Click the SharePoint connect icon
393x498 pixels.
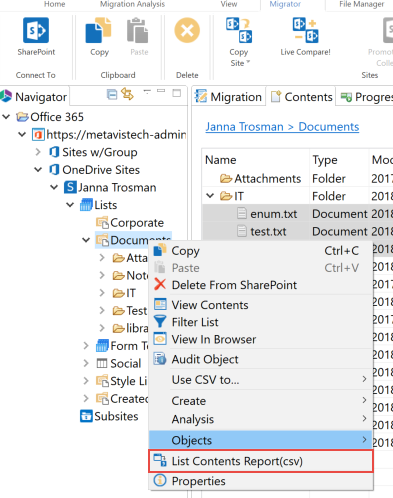36,30
